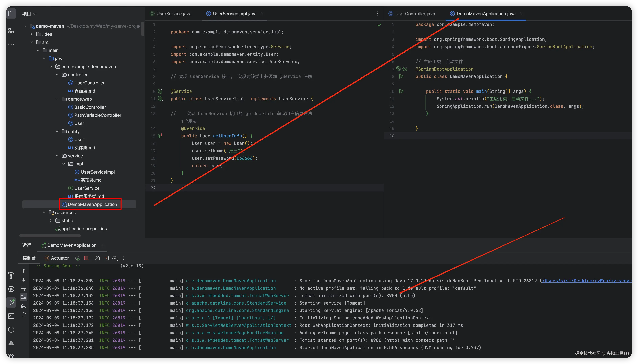Click the red Stop button in Run toolbar
The height and width of the screenshot is (364, 638).
(x=86, y=258)
